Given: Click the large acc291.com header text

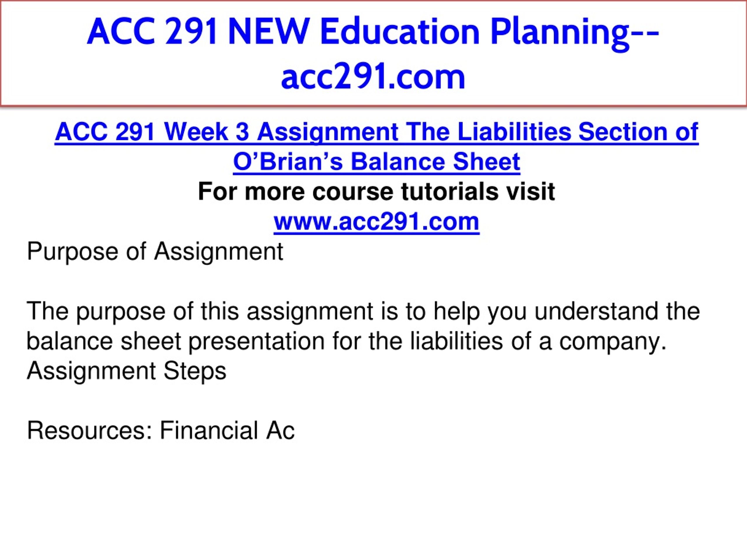Looking at the screenshot, I should pyautogui.click(x=373, y=77).
